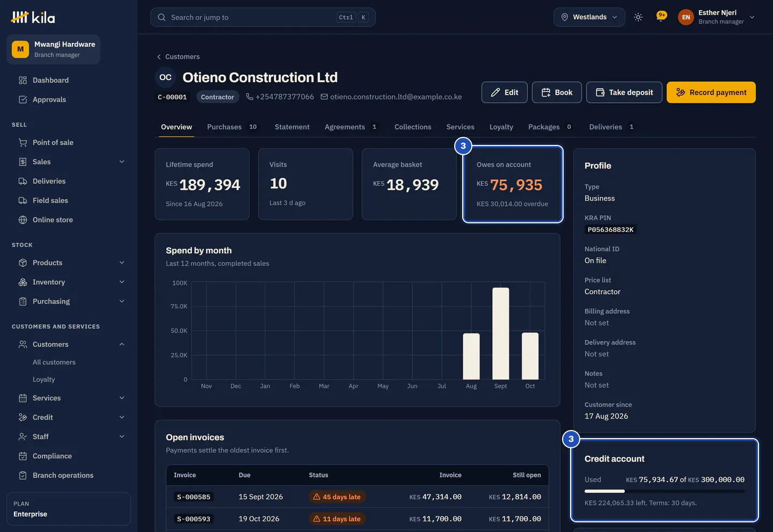The height and width of the screenshot is (532, 773).
Task: Open the All customers sidebar item
Action: (x=54, y=362)
